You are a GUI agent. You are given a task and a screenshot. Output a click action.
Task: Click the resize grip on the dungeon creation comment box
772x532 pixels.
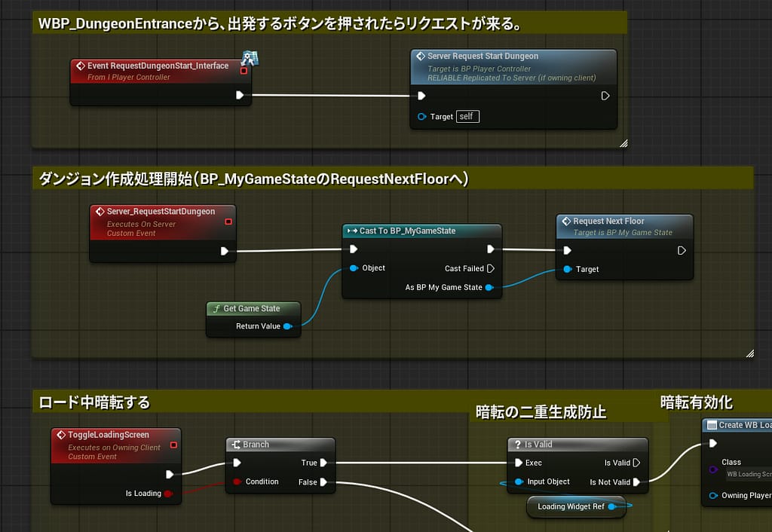pyautogui.click(x=751, y=352)
